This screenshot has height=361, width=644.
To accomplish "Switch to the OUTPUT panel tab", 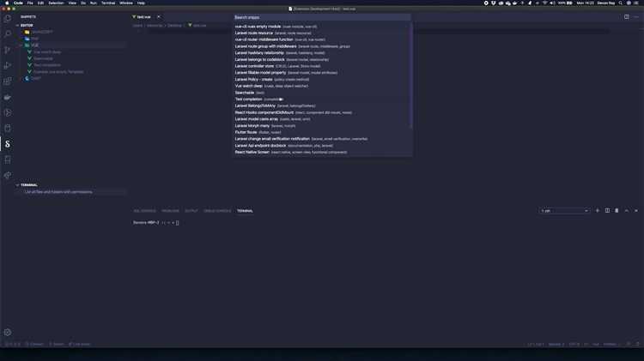I will (191, 211).
